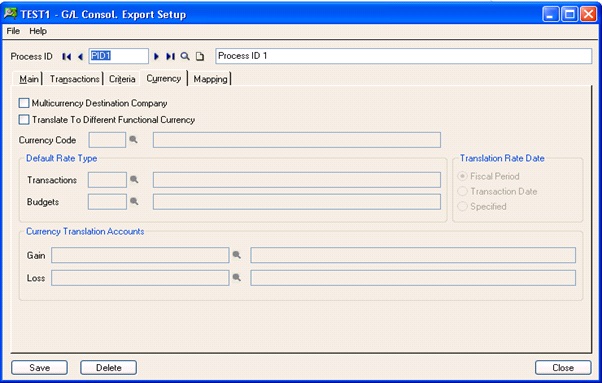
Task: Open the Gain account finder
Action: tap(236, 255)
